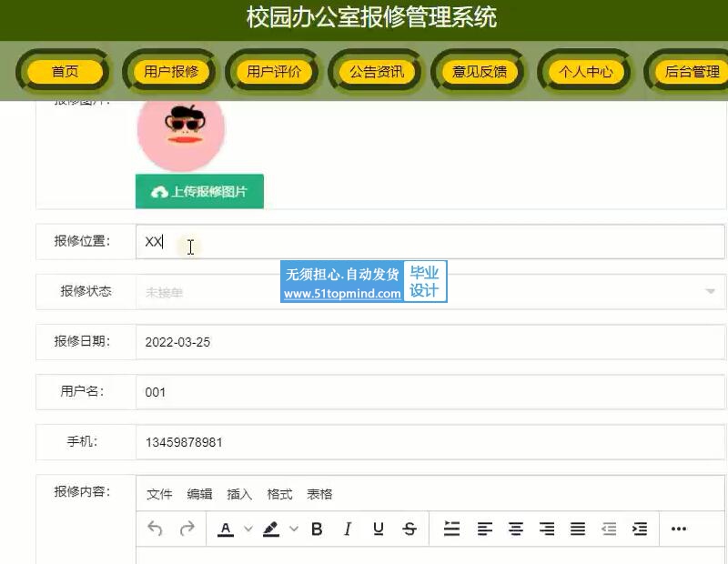Toggle underline formatting
The height and width of the screenshot is (564, 728).
pos(379,529)
